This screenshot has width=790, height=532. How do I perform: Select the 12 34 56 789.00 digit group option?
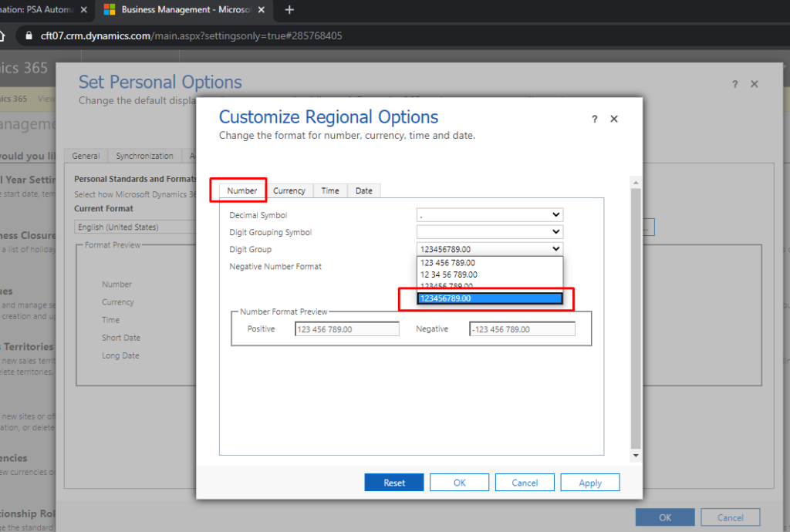[490, 274]
